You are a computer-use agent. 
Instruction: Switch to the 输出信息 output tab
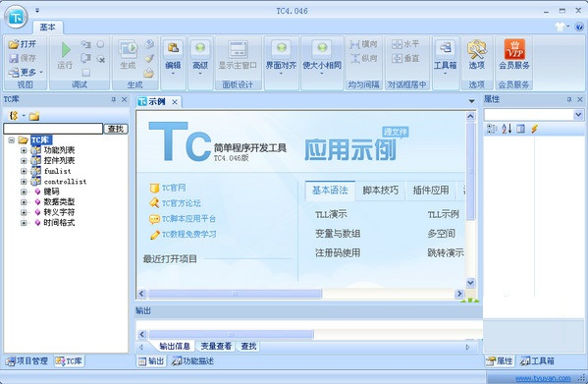coord(175,346)
